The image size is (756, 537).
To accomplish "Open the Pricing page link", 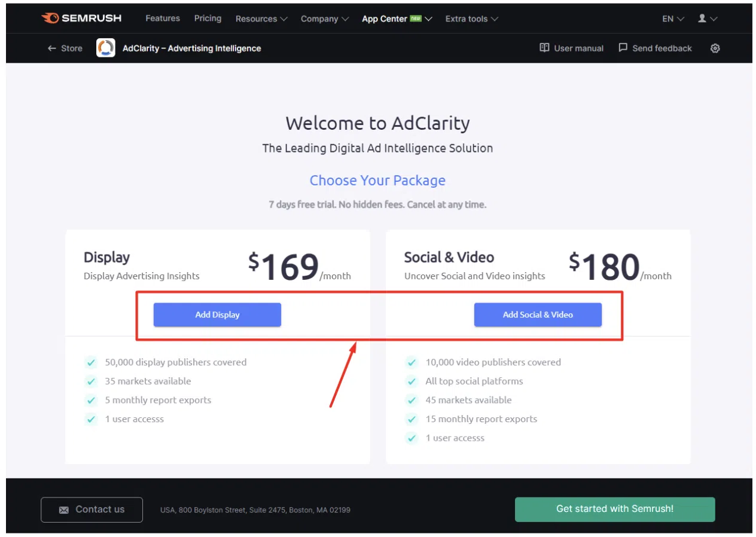I will (x=208, y=19).
